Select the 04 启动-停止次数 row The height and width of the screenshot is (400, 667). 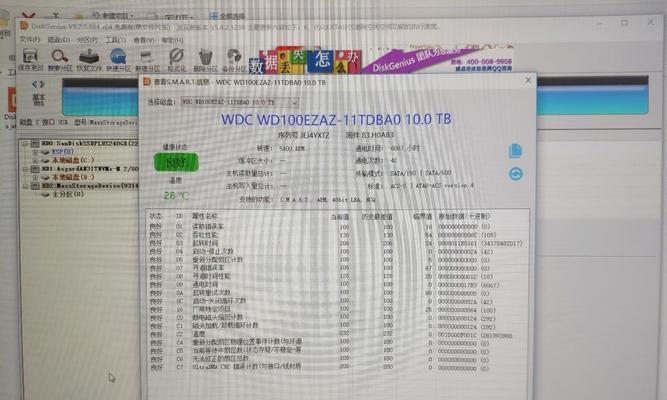coord(336,251)
